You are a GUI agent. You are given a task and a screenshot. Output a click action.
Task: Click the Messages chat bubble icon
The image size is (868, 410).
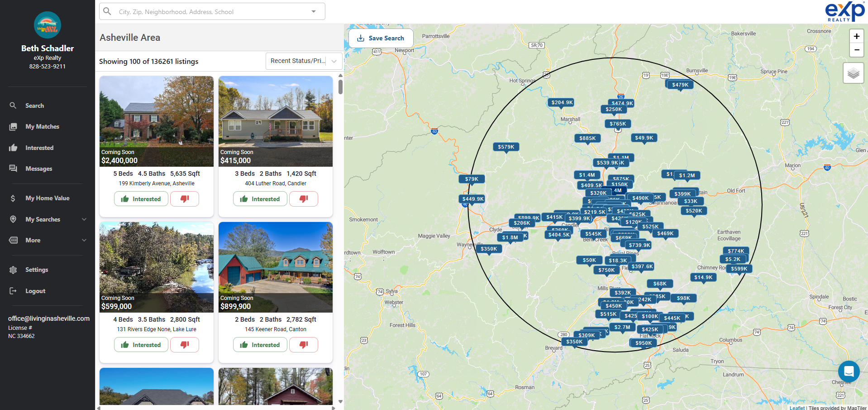[13, 169]
